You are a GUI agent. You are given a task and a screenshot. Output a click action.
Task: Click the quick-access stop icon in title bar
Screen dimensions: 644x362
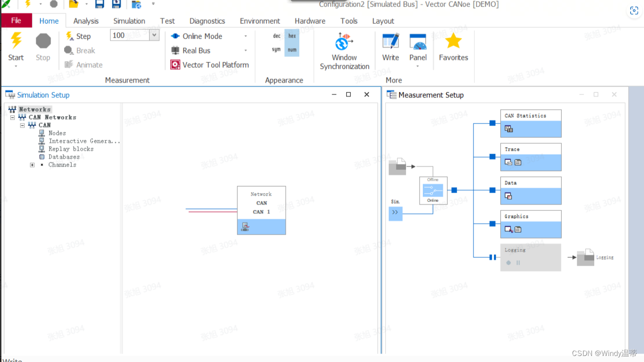point(54,4)
